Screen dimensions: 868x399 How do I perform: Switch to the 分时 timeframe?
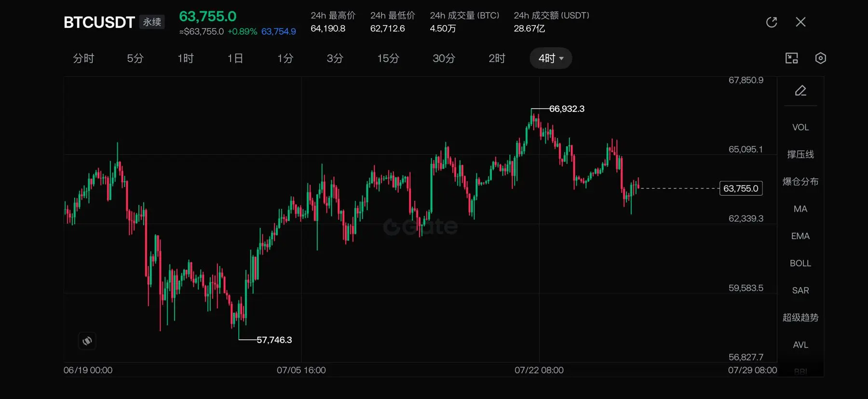click(83, 58)
